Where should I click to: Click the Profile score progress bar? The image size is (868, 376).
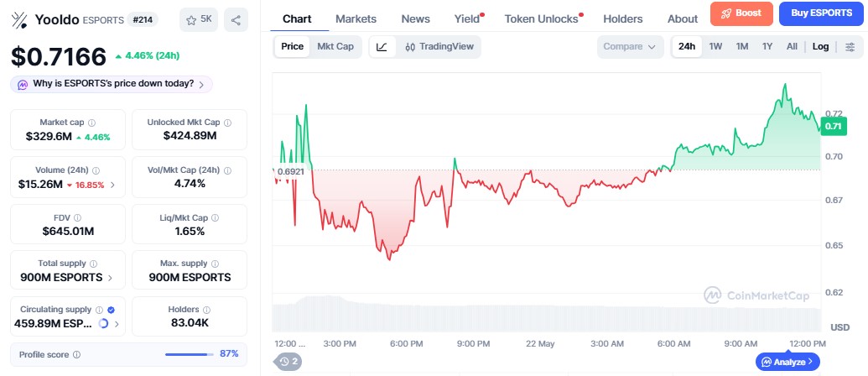pos(190,354)
